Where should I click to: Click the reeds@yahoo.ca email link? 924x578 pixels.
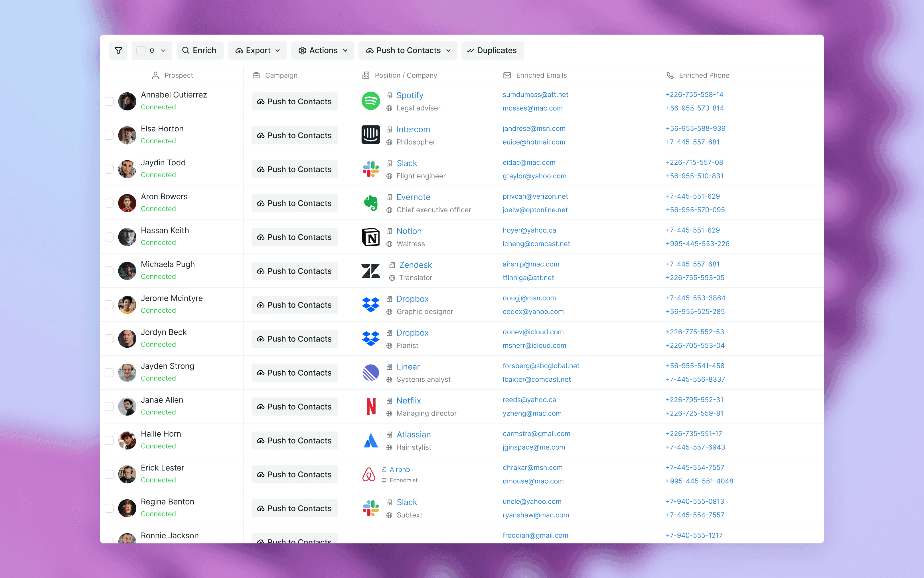528,400
